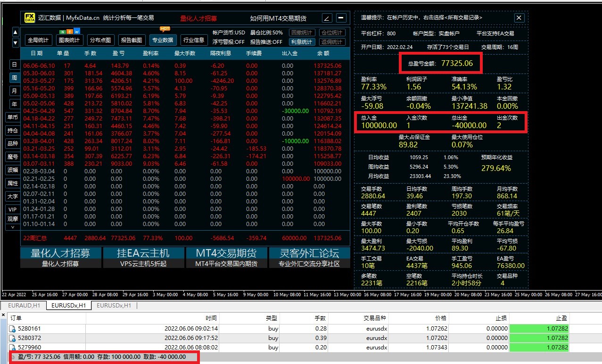Click the 总盈亏金额 77325.06 value
This screenshot has height=364, width=602.
[457, 63]
